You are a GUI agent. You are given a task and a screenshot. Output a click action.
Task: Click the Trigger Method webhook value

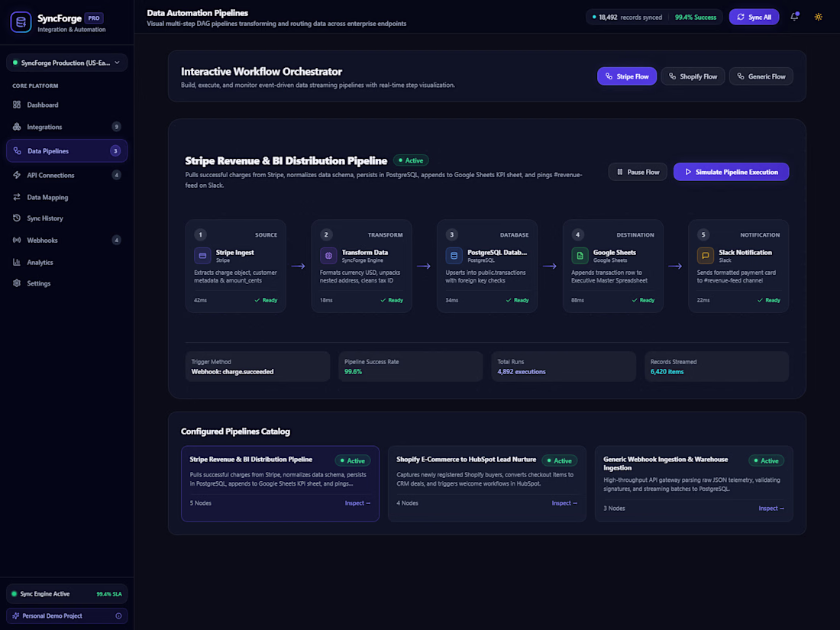click(232, 372)
